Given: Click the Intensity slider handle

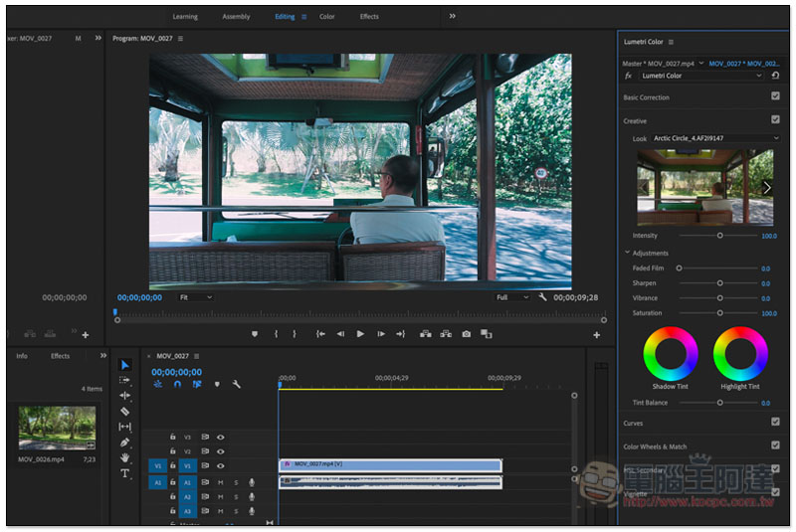Looking at the screenshot, I should coord(719,236).
